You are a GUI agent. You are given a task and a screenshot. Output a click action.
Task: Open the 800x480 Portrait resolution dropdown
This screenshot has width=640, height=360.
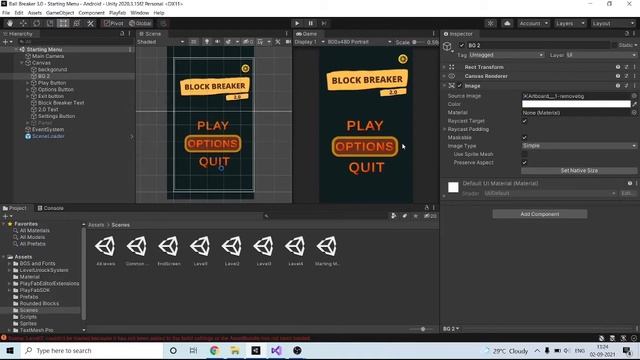coord(359,42)
